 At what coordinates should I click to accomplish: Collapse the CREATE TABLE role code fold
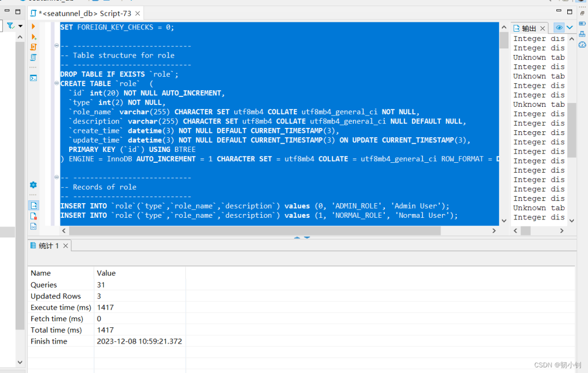coord(57,83)
